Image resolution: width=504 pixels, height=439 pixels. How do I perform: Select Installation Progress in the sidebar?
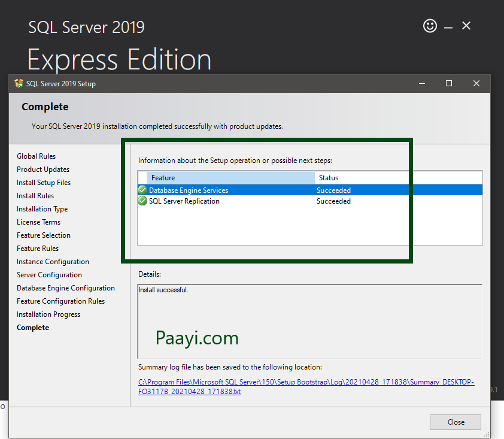coord(48,314)
